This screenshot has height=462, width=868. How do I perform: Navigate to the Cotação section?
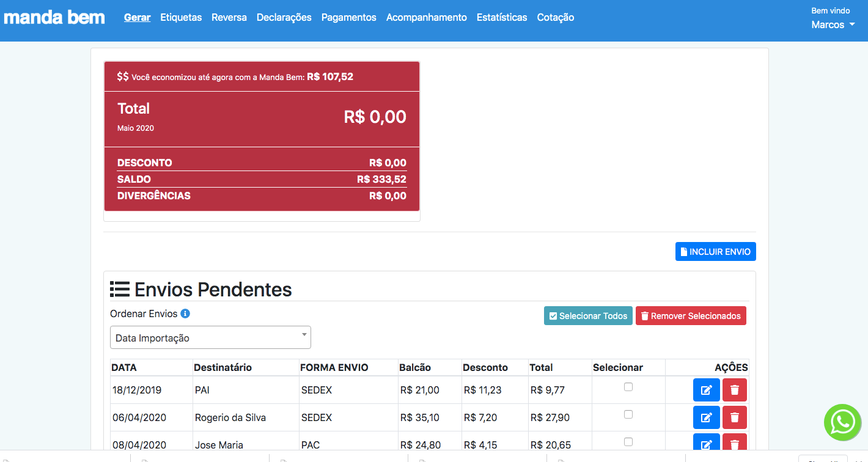555,18
